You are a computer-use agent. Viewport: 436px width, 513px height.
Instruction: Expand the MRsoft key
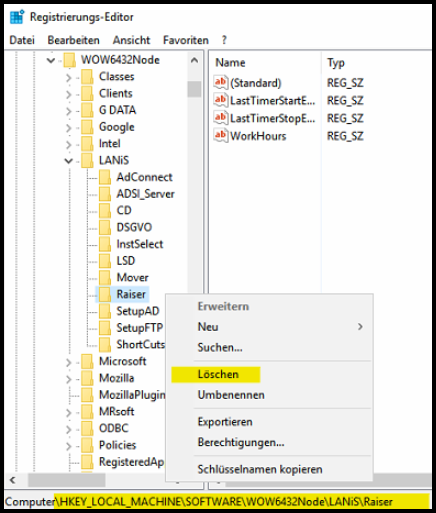pyautogui.click(x=69, y=412)
